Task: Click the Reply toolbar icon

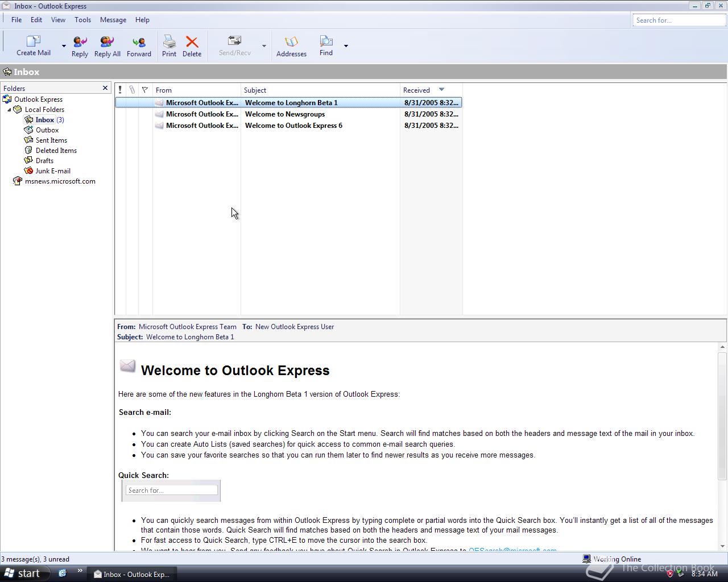Action: (80, 46)
